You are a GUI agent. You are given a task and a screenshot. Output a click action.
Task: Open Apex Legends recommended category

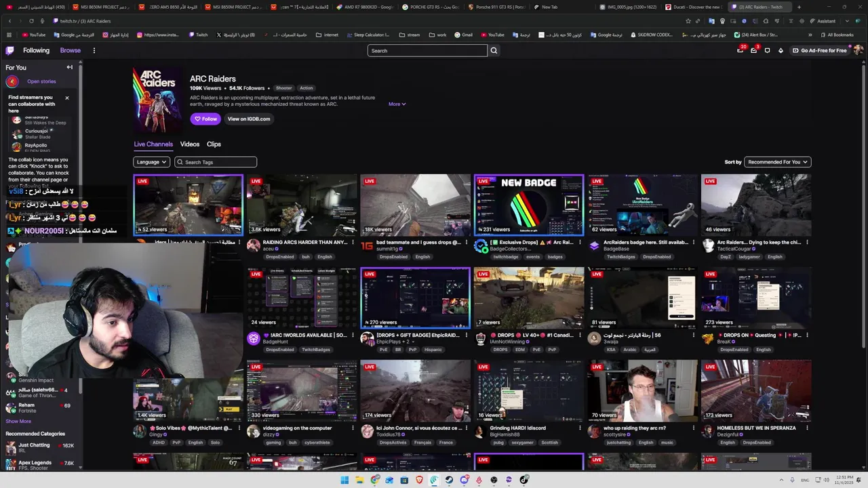tap(41, 465)
